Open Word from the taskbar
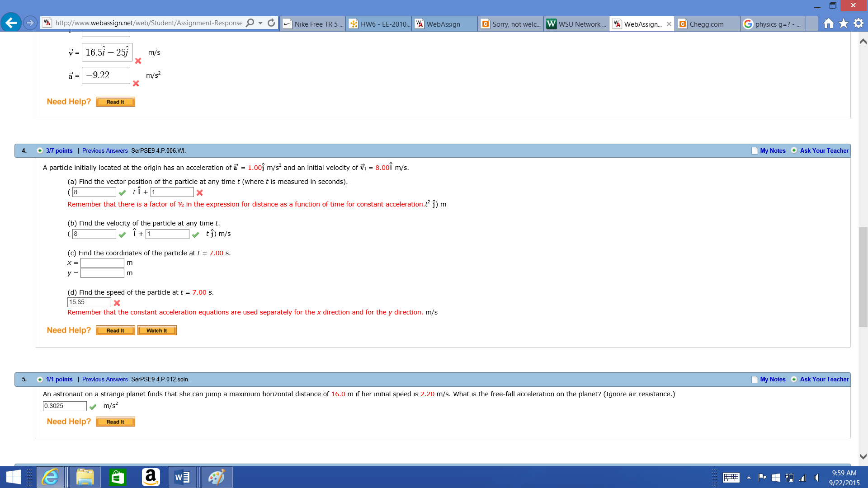868x488 pixels. pyautogui.click(x=182, y=477)
